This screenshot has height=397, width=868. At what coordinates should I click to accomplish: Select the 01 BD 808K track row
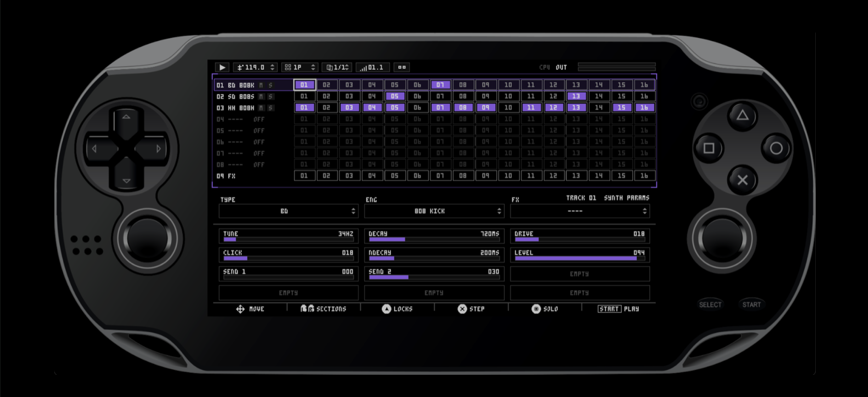tap(253, 85)
